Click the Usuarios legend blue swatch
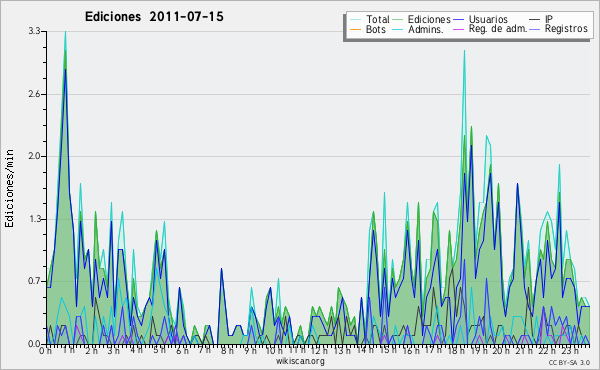Viewport: 600px width, 370px height. pyautogui.click(x=459, y=19)
